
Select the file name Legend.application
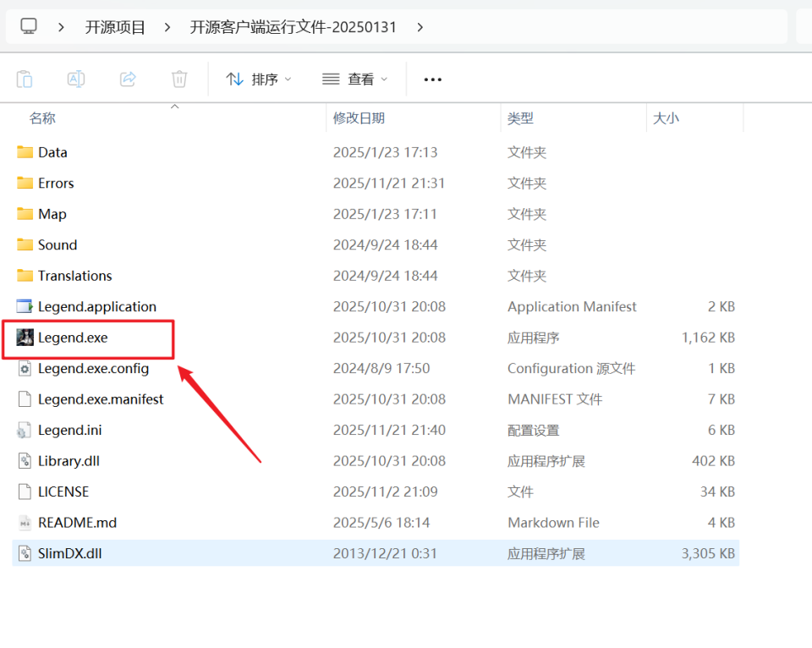97,306
